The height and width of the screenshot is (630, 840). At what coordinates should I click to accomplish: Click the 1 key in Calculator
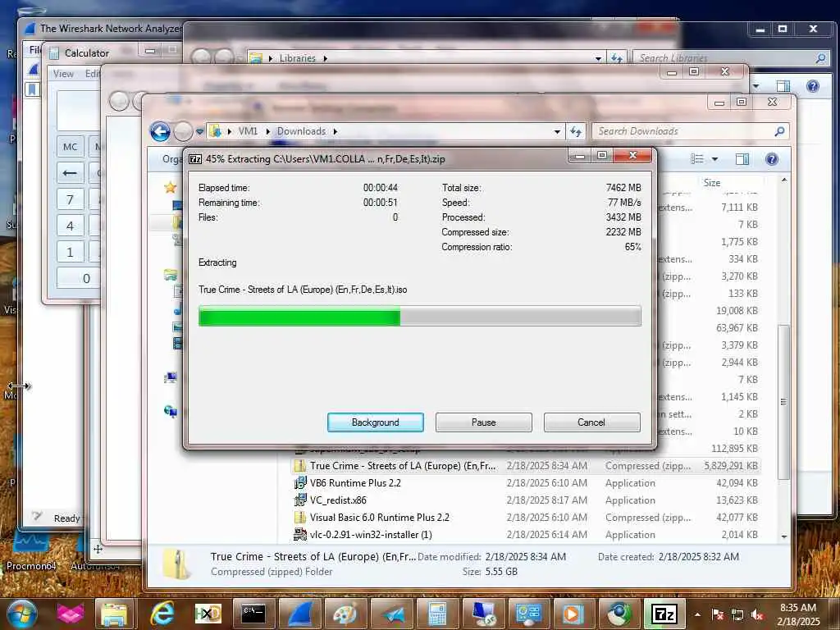tap(71, 253)
